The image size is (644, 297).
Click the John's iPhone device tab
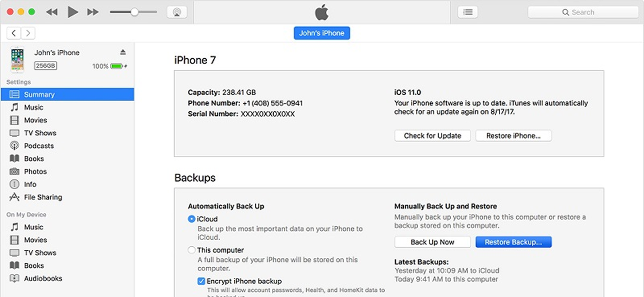coord(322,33)
